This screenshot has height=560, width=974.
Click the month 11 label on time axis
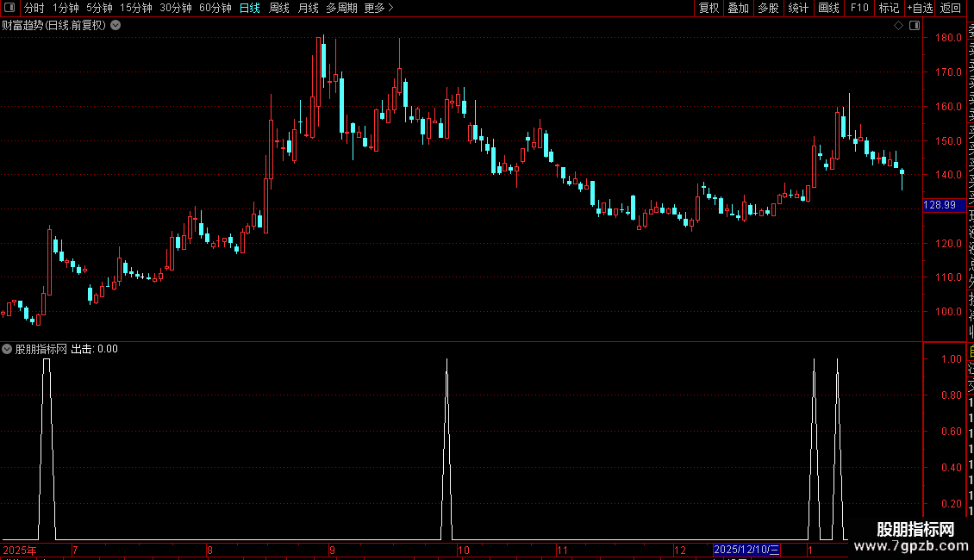(562, 550)
